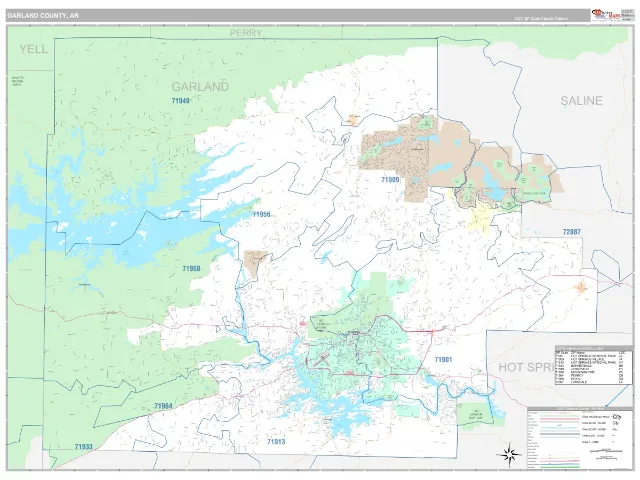Click the map legend box
Screen dimensions: 640x480
(580, 438)
